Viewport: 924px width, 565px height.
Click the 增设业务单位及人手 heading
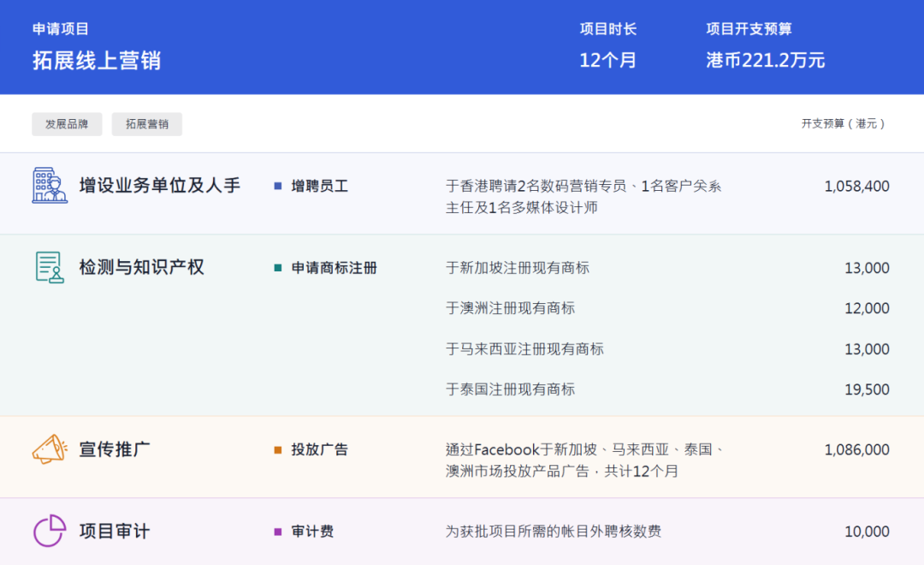coord(160,186)
